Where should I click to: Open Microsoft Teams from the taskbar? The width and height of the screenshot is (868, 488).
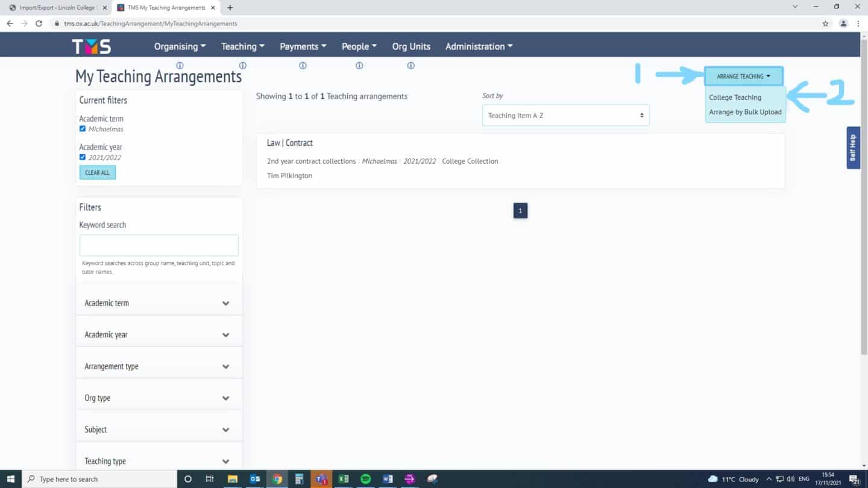pos(321,479)
